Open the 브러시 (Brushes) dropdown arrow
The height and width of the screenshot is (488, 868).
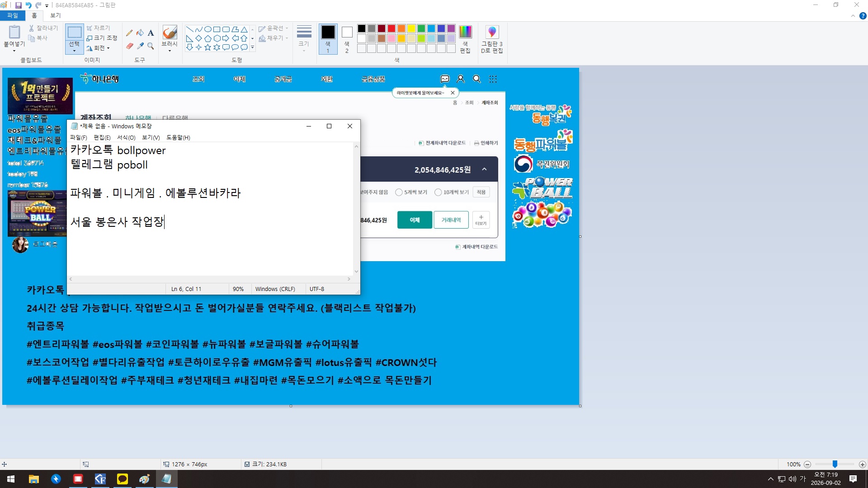170,50
